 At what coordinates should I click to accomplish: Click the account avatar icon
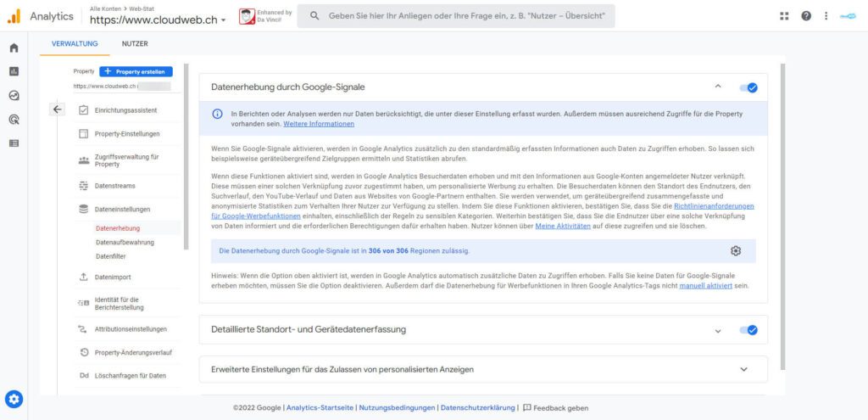tap(848, 16)
